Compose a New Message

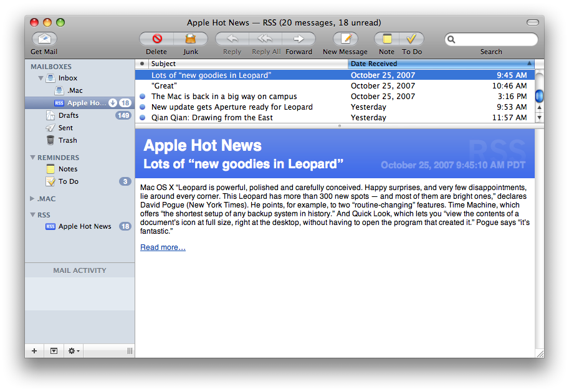(345, 39)
